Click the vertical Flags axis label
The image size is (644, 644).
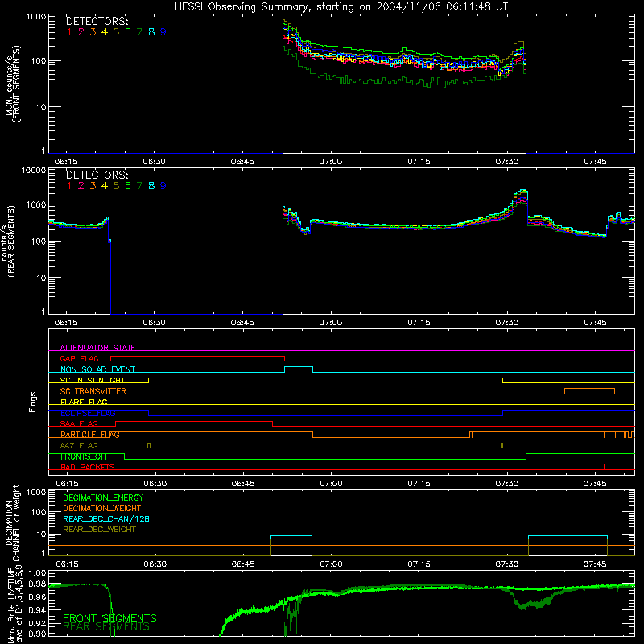tap(32, 402)
